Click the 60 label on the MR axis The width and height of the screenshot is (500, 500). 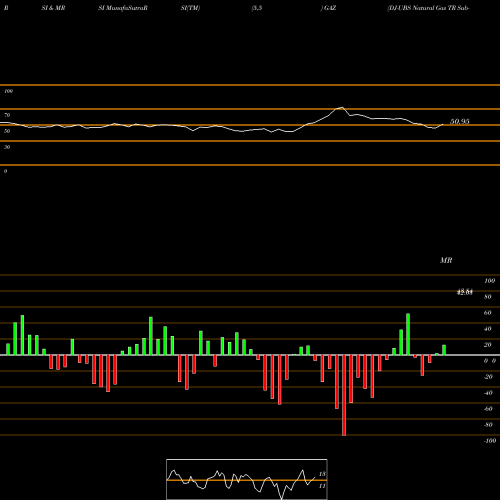tap(488, 313)
